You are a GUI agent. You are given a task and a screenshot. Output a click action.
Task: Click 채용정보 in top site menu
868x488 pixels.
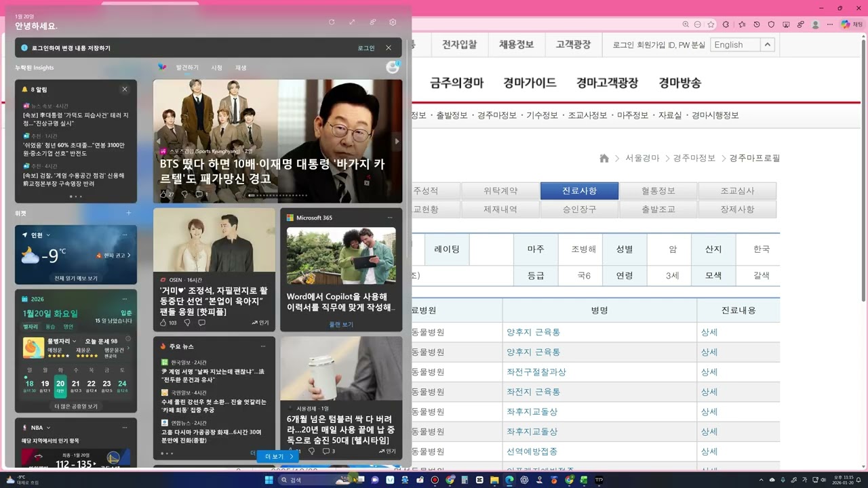tap(516, 45)
